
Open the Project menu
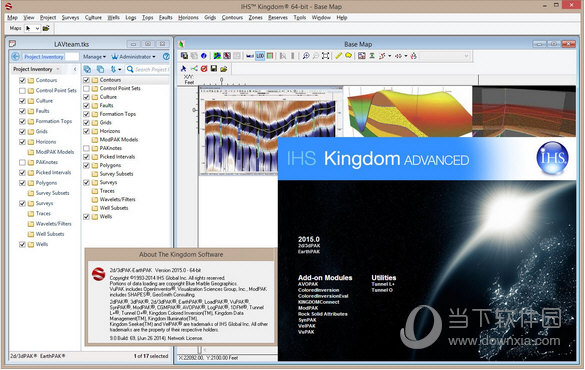(48, 18)
